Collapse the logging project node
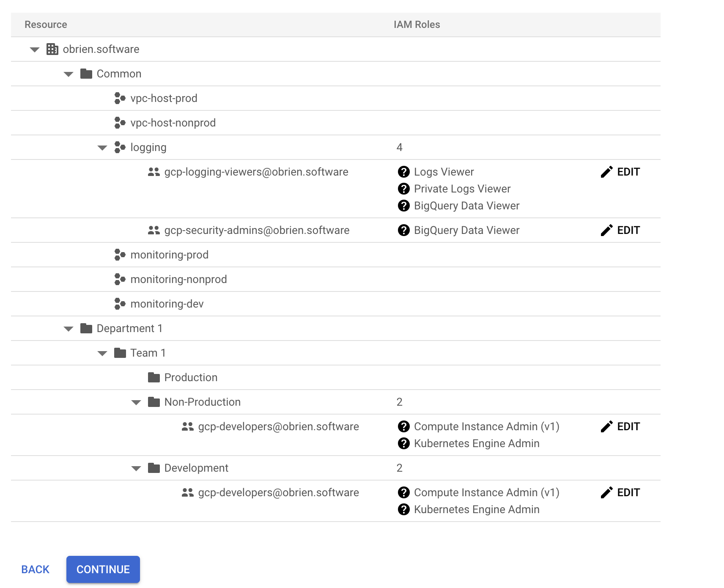The width and height of the screenshot is (724, 588). (x=102, y=147)
